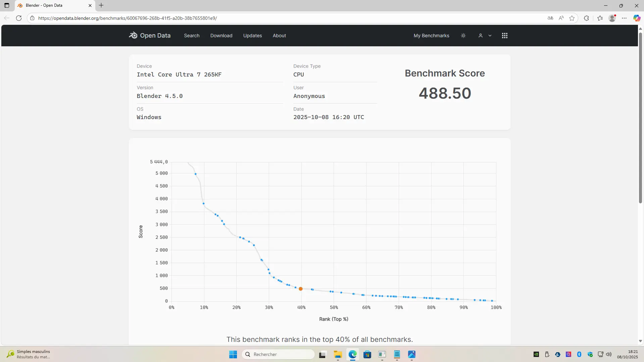This screenshot has width=644, height=362.
Task: Click the top 40% ranking sentence
Action: click(x=320, y=340)
